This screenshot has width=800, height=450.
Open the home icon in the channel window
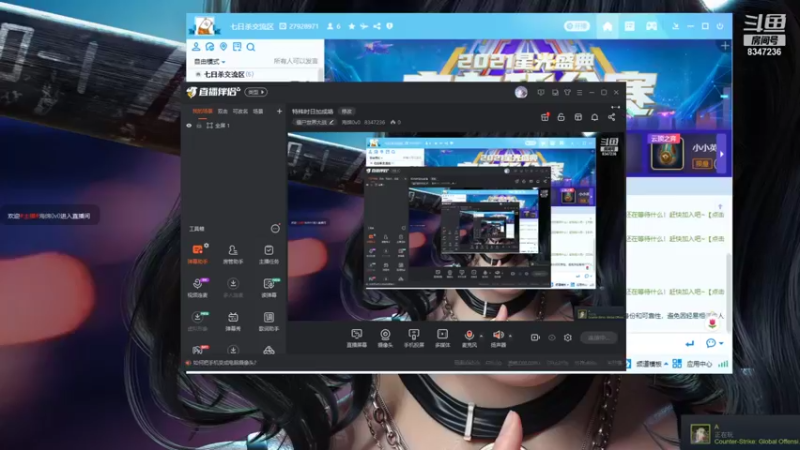click(607, 26)
